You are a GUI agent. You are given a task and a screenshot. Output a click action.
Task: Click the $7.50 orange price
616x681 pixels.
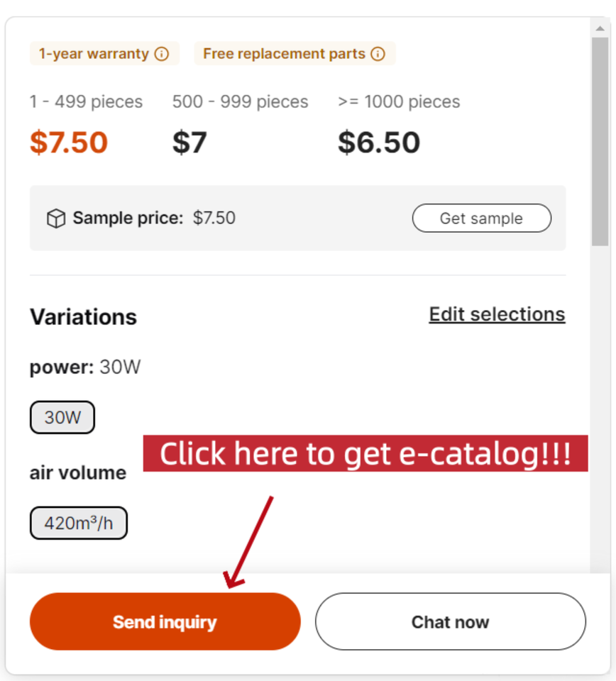(x=69, y=143)
